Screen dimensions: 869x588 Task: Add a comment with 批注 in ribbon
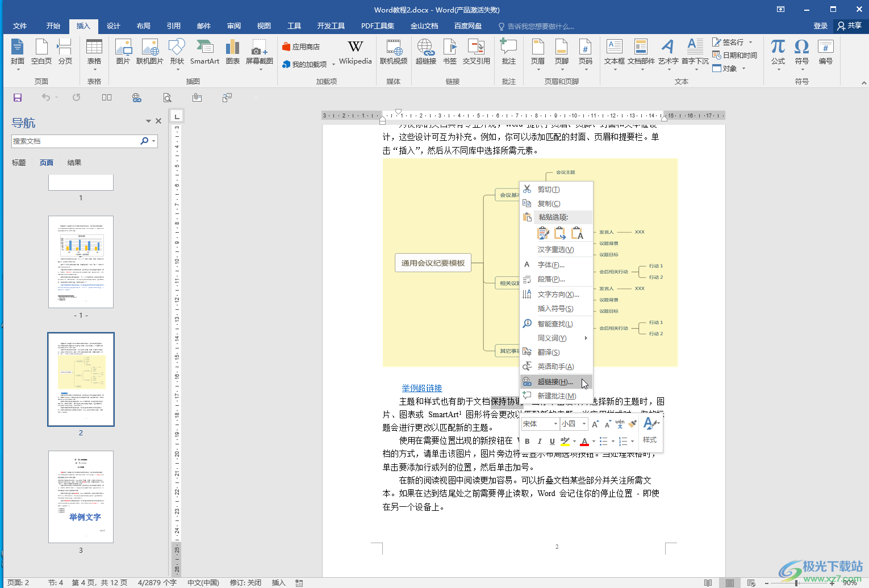(509, 53)
